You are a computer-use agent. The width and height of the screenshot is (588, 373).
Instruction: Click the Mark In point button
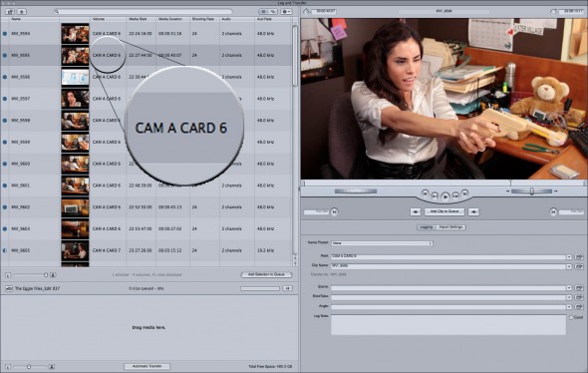click(335, 212)
